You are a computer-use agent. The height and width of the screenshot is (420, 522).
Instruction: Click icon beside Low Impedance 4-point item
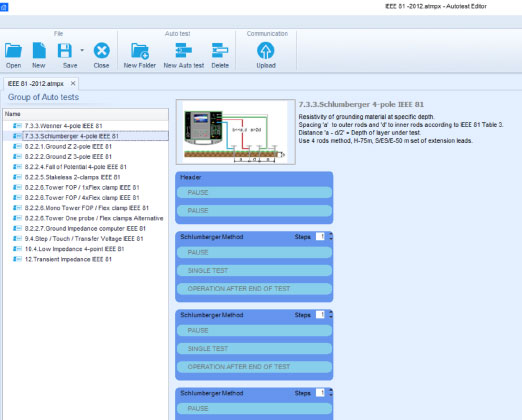pos(17,249)
